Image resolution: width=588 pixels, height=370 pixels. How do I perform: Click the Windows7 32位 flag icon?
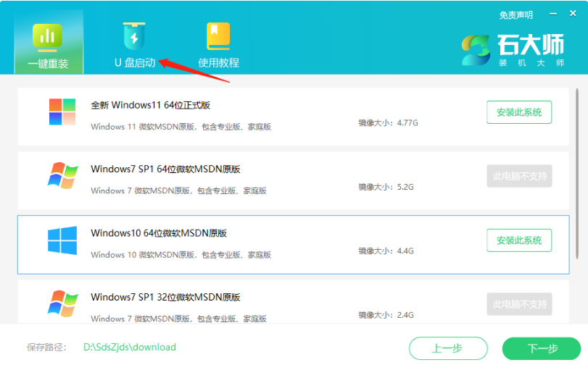coord(62,304)
